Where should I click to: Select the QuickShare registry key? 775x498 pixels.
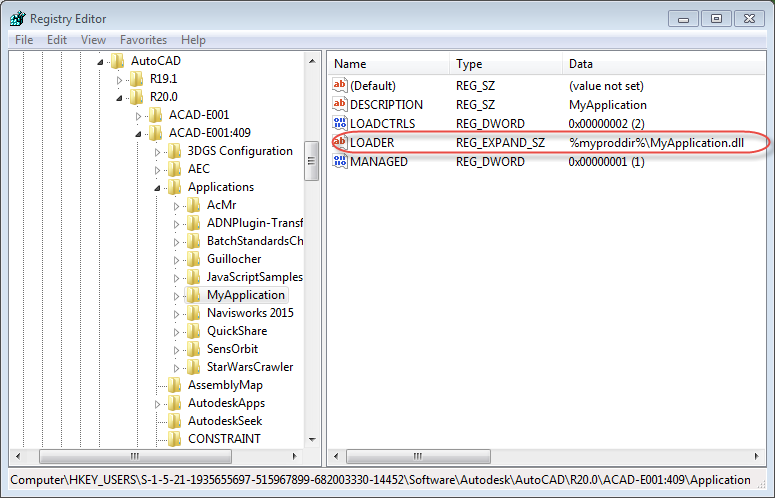pyautogui.click(x=237, y=331)
